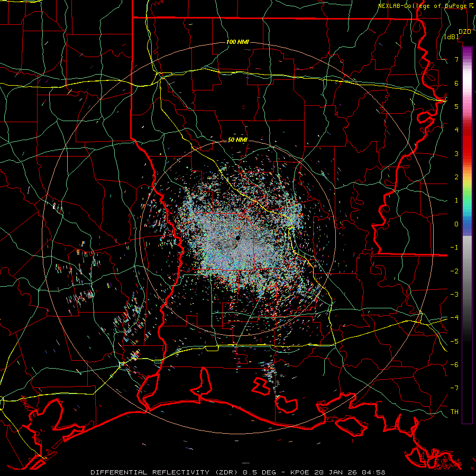Click the 5 dB label on the scale
Viewport: 476px width, 476px height.
coord(456,106)
